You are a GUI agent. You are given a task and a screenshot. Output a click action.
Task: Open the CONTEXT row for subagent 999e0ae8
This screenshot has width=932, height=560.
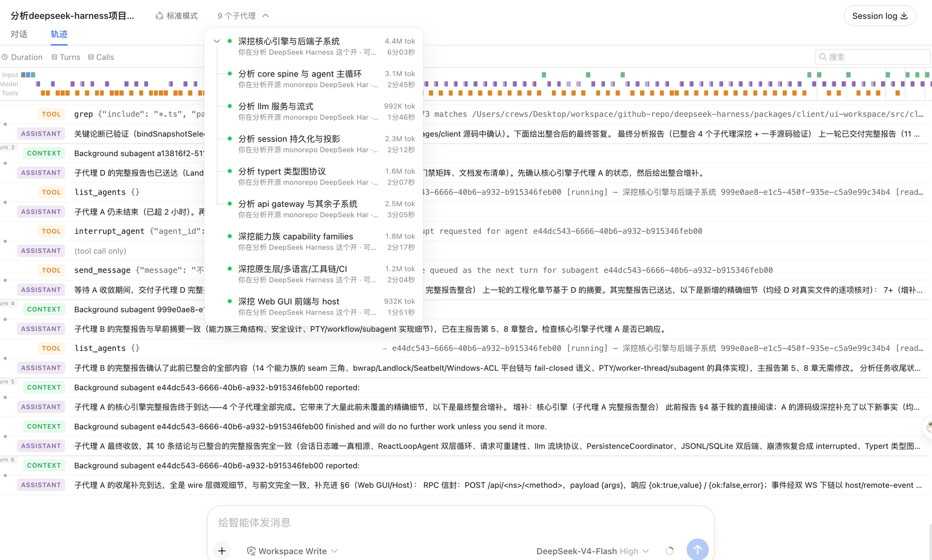[x=466, y=309]
